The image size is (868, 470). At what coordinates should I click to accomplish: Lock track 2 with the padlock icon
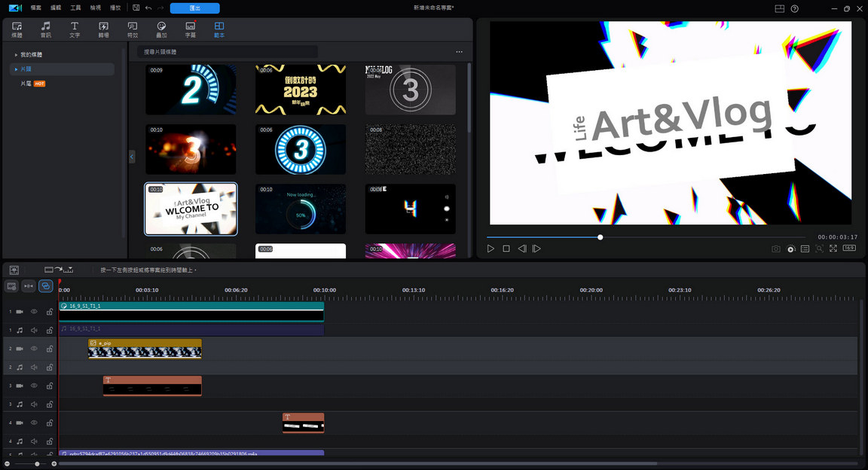49,349
